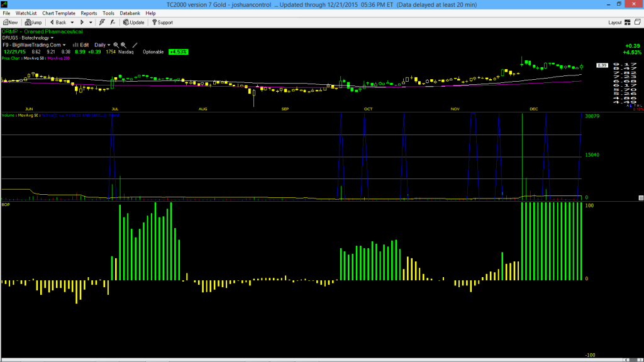Click the zoom out magnifier icon
The height and width of the screenshot is (362, 644).
coord(124,45)
